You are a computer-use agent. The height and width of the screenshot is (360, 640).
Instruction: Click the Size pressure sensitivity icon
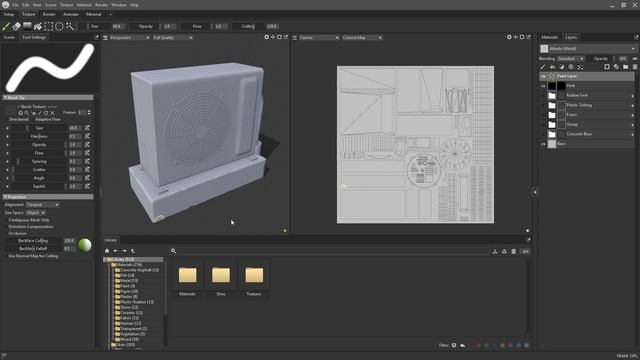[x=87, y=128]
